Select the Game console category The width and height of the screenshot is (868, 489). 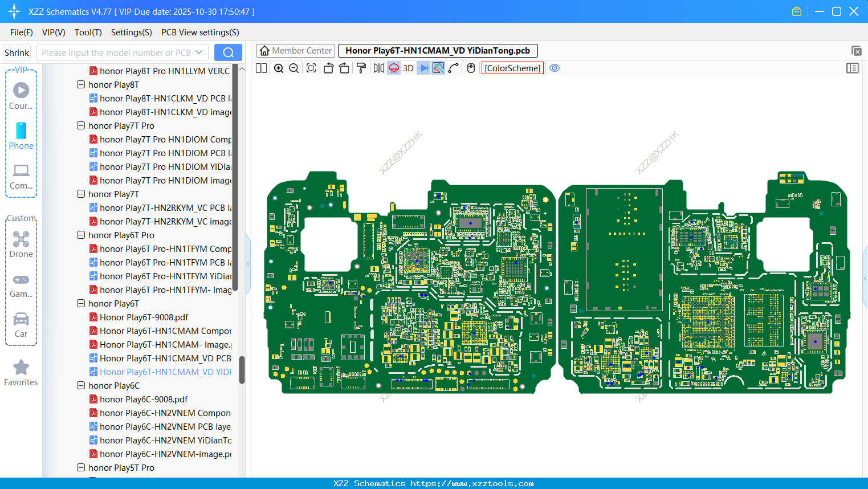[21, 285]
